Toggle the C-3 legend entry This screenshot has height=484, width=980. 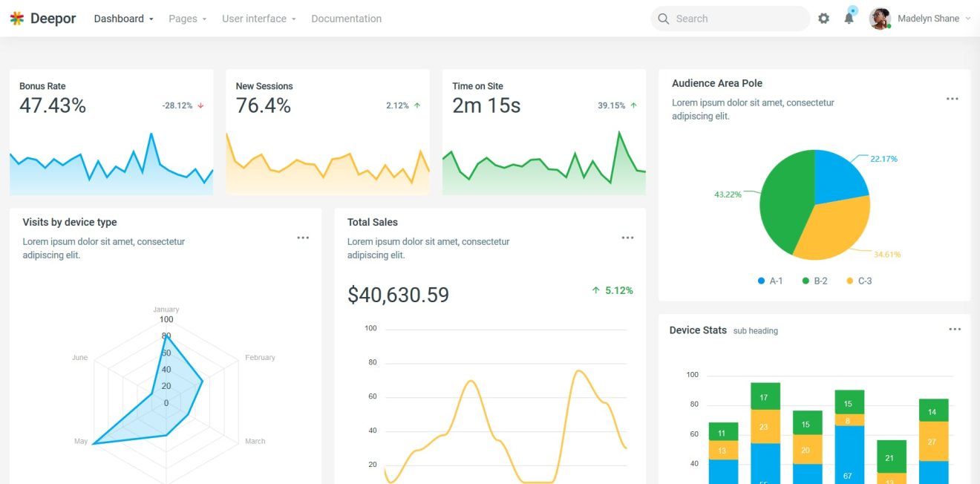click(862, 281)
